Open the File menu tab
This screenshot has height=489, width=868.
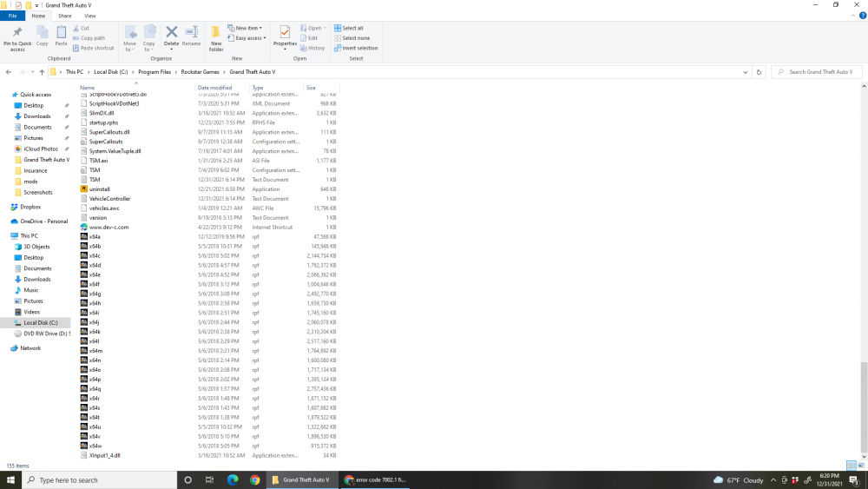pyautogui.click(x=12, y=16)
